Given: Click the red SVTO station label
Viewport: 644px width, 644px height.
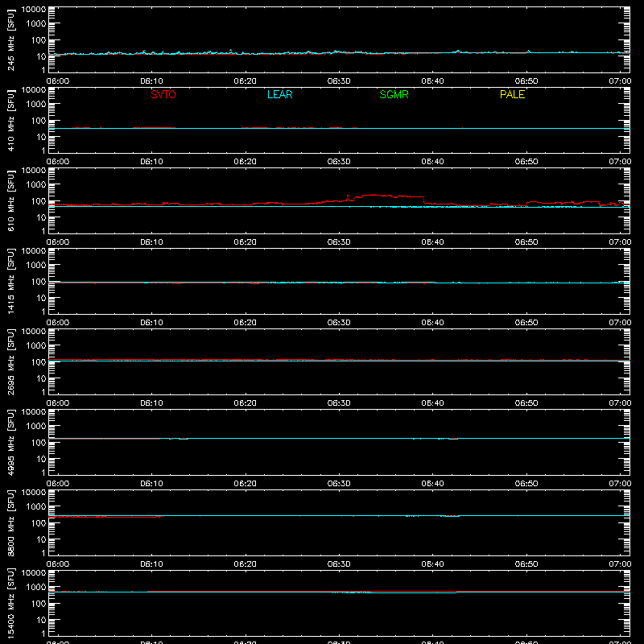Looking at the screenshot, I should point(163,94).
